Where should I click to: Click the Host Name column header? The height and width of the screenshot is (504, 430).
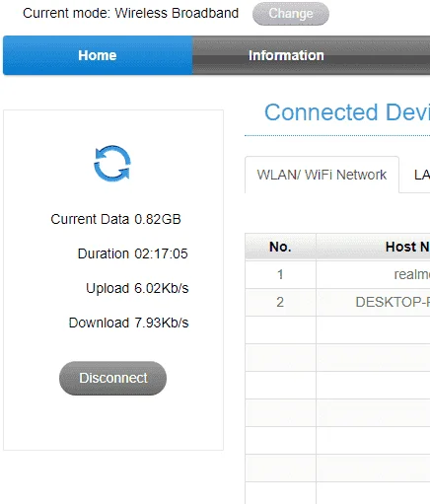pyautogui.click(x=374, y=247)
